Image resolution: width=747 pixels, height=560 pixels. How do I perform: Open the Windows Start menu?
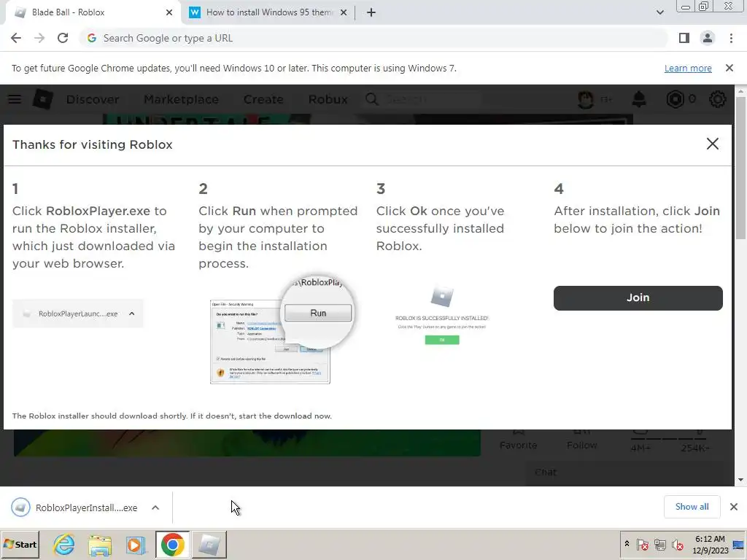[x=20, y=544]
